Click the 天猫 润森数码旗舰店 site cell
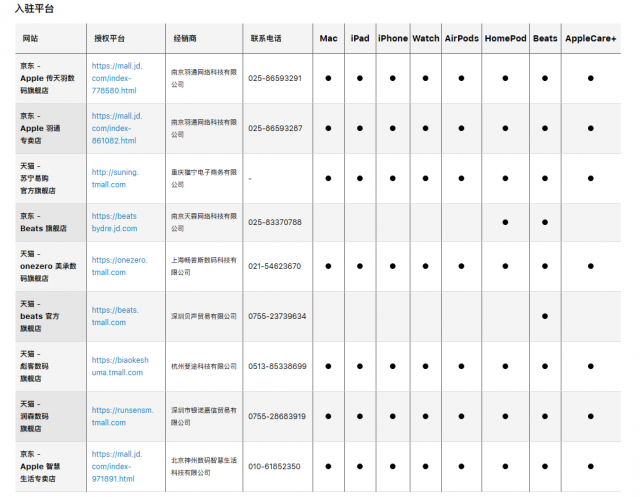The width and height of the screenshot is (640, 497). point(51,416)
